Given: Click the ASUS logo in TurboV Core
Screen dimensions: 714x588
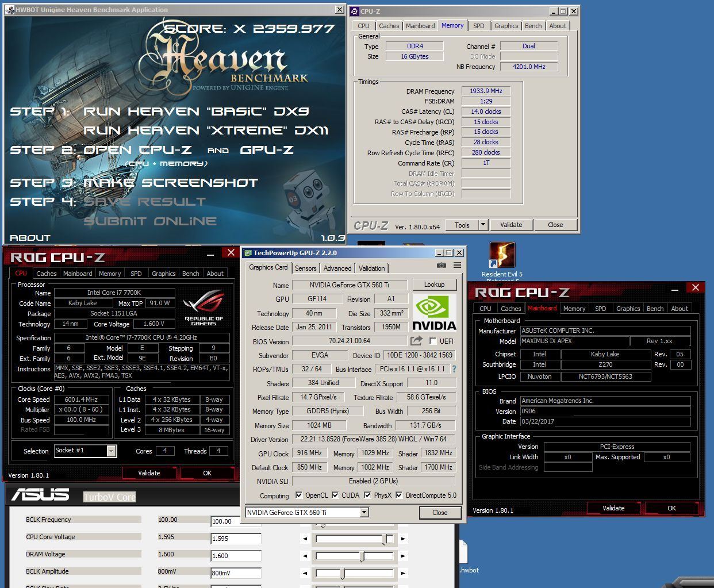Looking at the screenshot, I should [40, 495].
